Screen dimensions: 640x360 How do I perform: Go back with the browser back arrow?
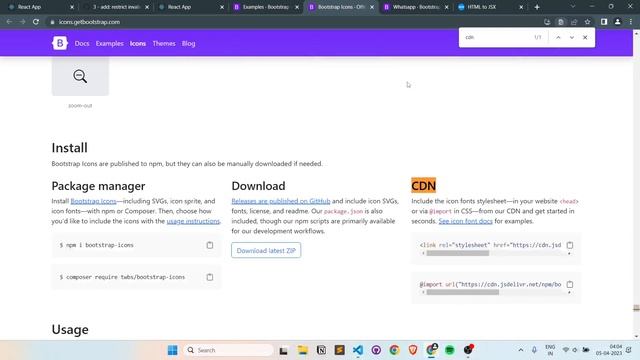9,22
